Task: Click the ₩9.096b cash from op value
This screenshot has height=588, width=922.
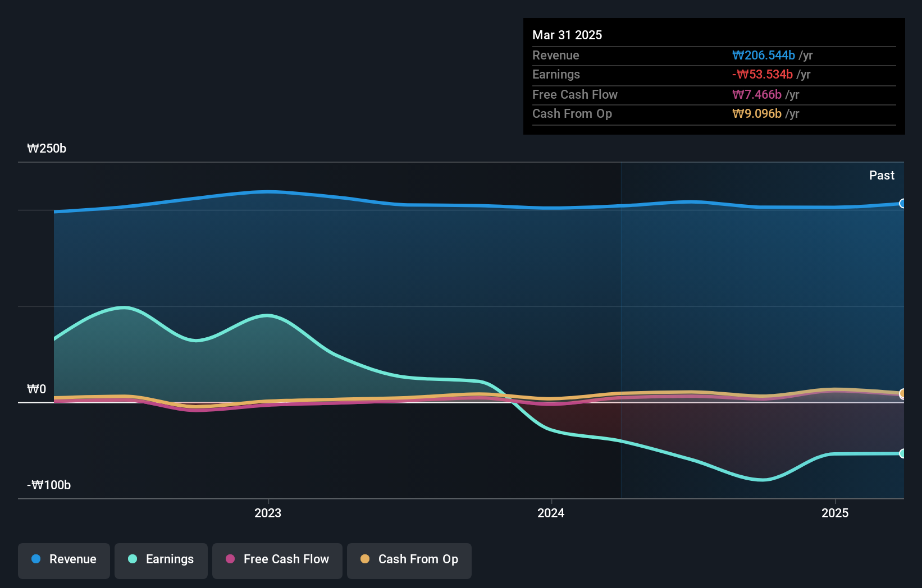Action: click(x=757, y=113)
